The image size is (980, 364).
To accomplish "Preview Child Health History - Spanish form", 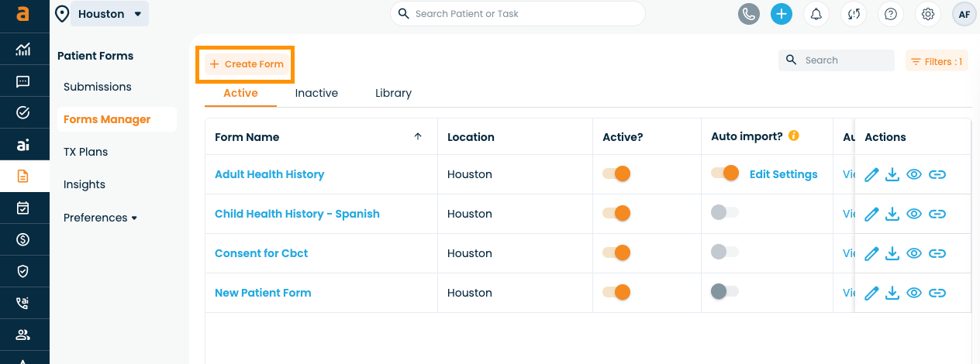I will pos(914,214).
